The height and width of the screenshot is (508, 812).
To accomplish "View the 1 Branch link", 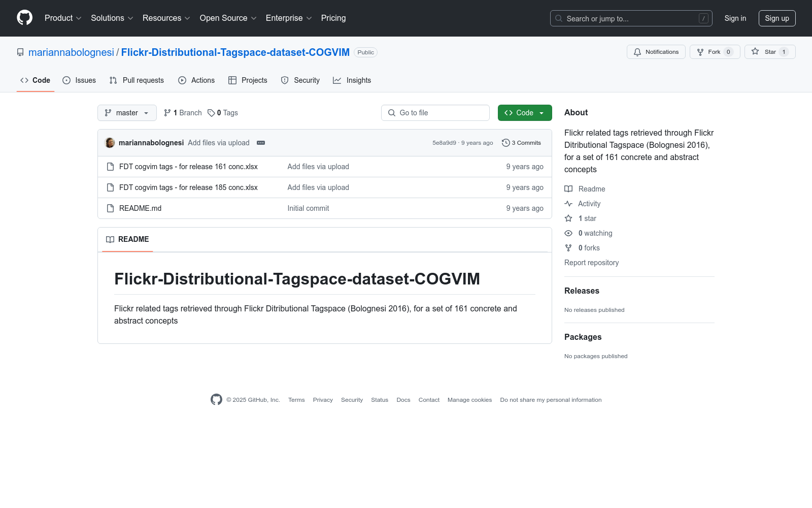I will click(x=183, y=113).
